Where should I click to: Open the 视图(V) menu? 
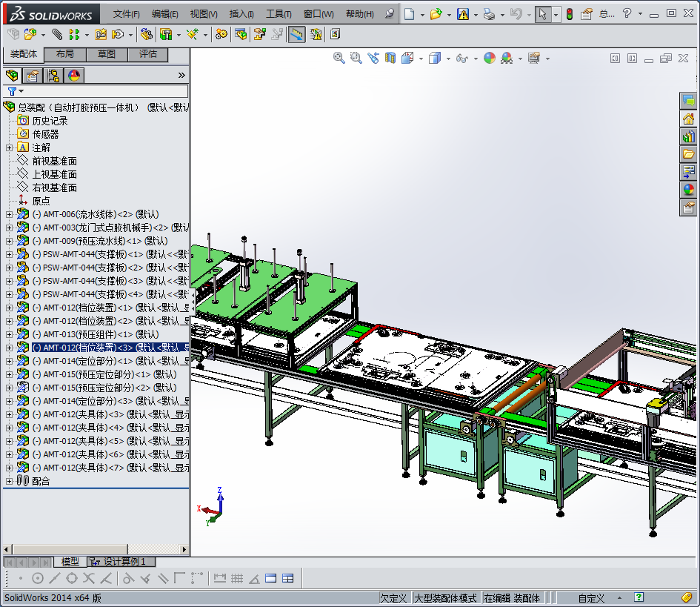pyautogui.click(x=204, y=14)
